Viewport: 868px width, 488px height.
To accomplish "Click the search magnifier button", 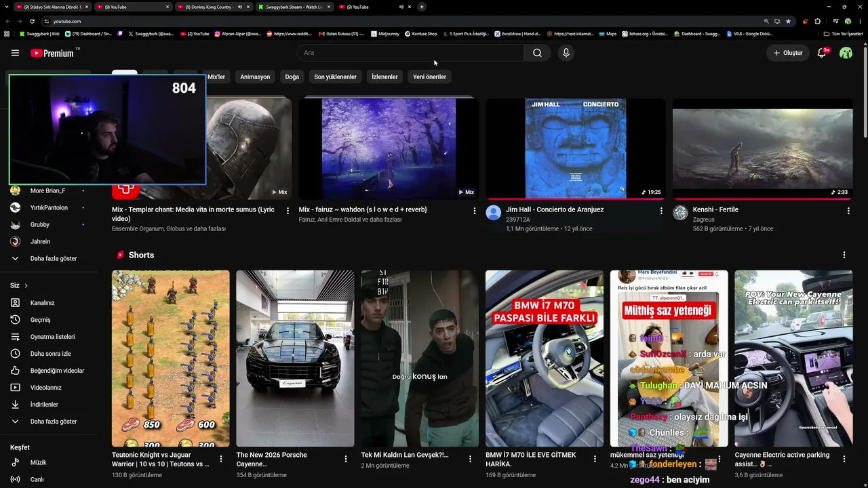I will point(537,53).
